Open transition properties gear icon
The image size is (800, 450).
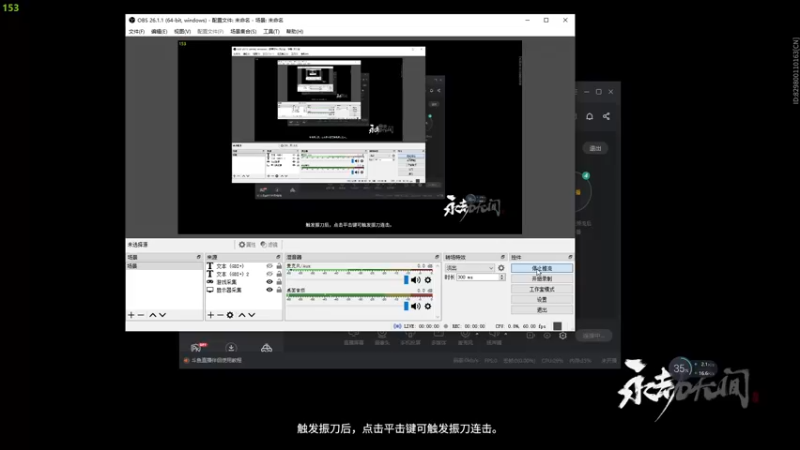501,268
